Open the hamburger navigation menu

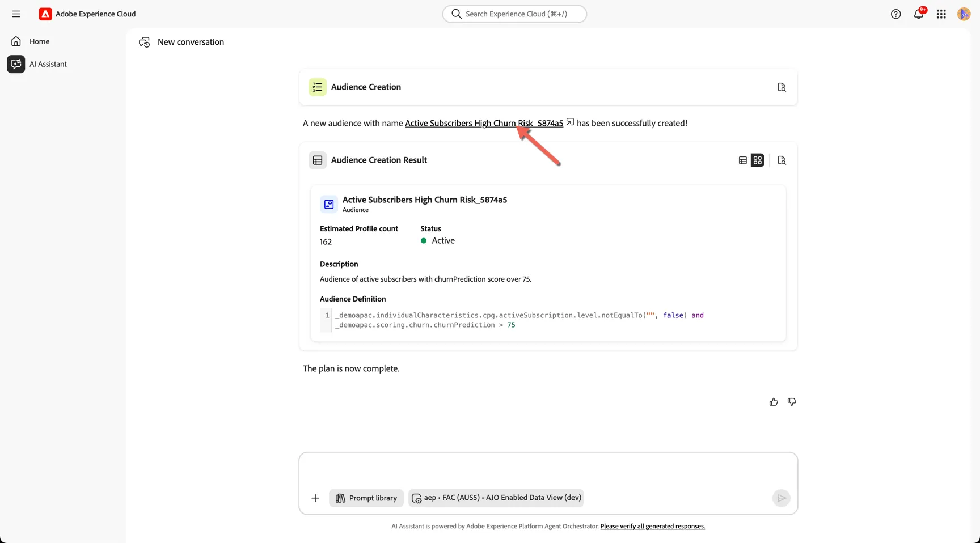pos(16,14)
